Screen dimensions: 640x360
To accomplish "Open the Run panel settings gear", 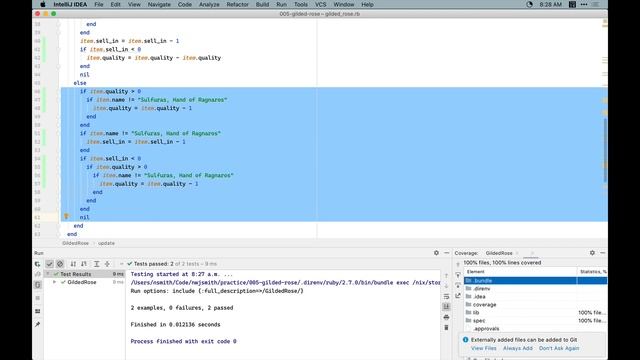I will 436,253.
